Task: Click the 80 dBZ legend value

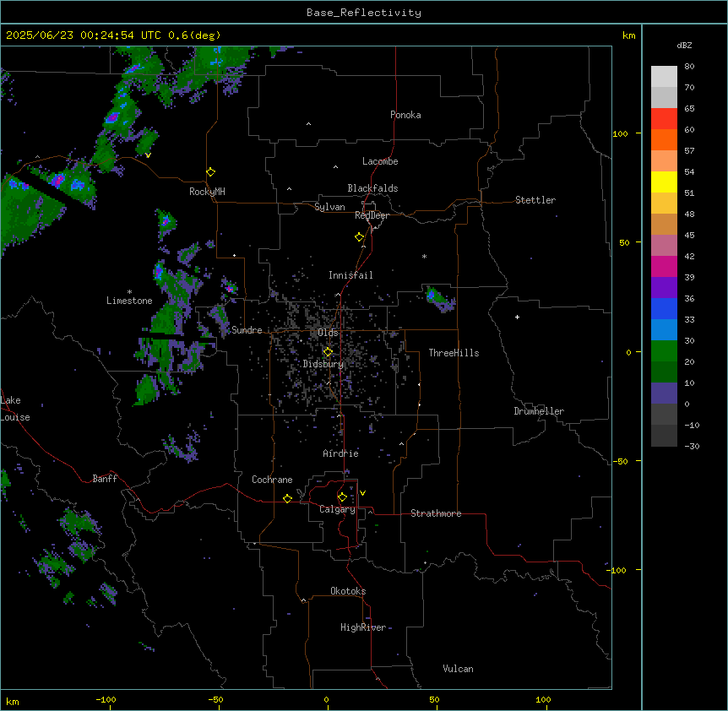Action: [689, 67]
